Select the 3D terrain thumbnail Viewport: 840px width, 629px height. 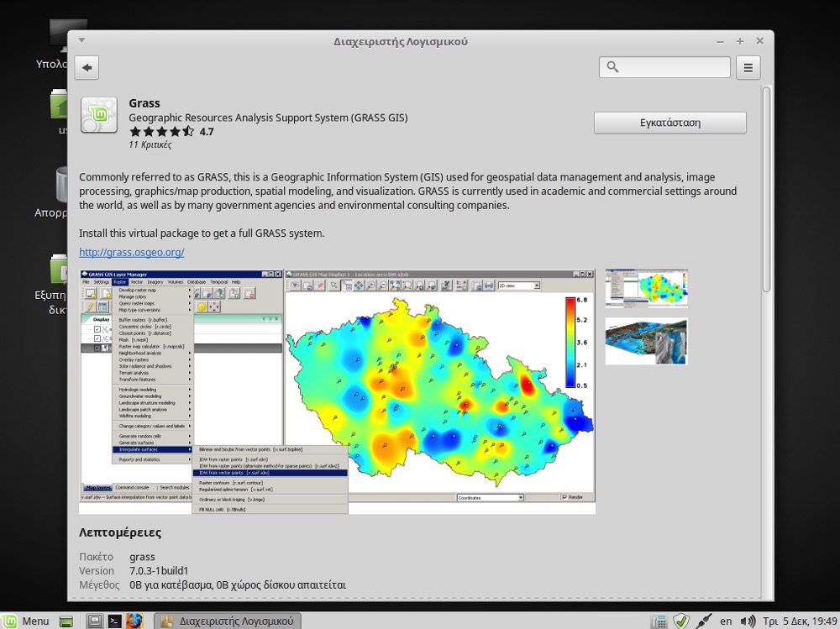647,341
